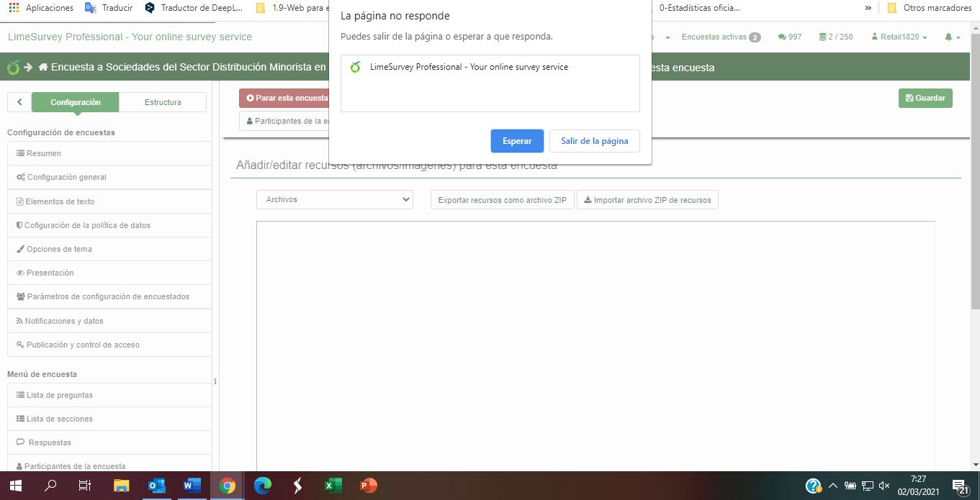The image size is (980, 500).
Task: Open Lista de preguntas menu item
Action: coord(109,395)
